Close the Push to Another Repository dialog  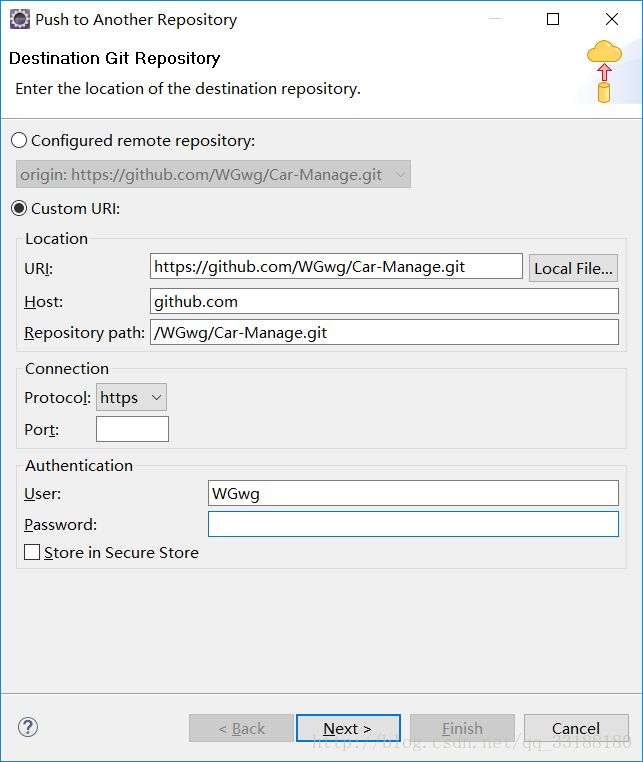612,19
